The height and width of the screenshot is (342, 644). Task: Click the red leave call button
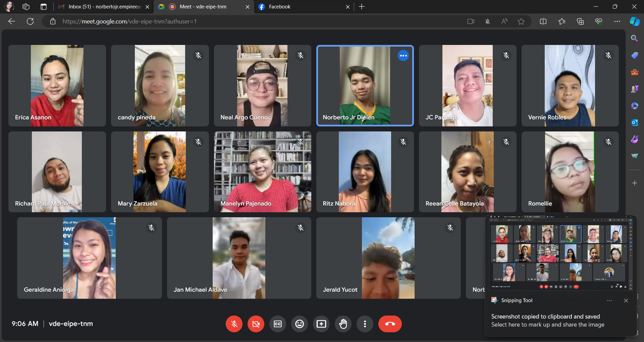tap(390, 324)
